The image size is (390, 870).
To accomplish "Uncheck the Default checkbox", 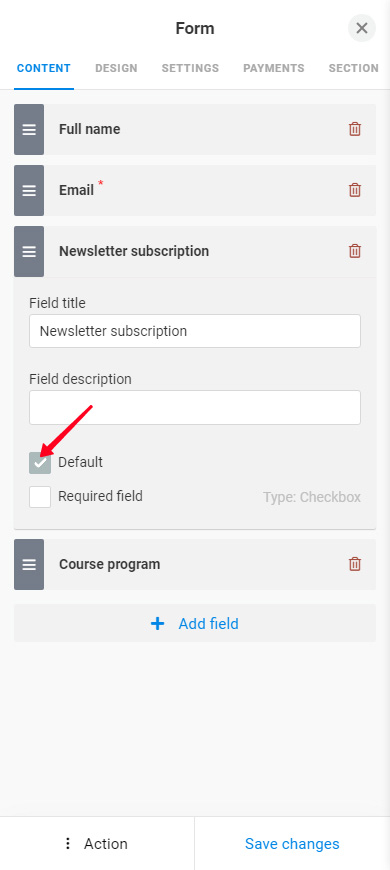I will tap(40, 463).
